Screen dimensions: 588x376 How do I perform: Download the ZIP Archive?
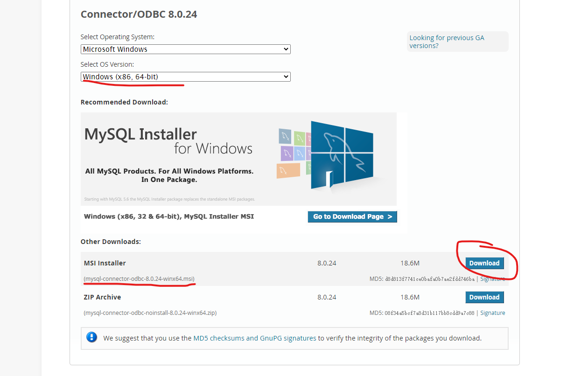[484, 297]
